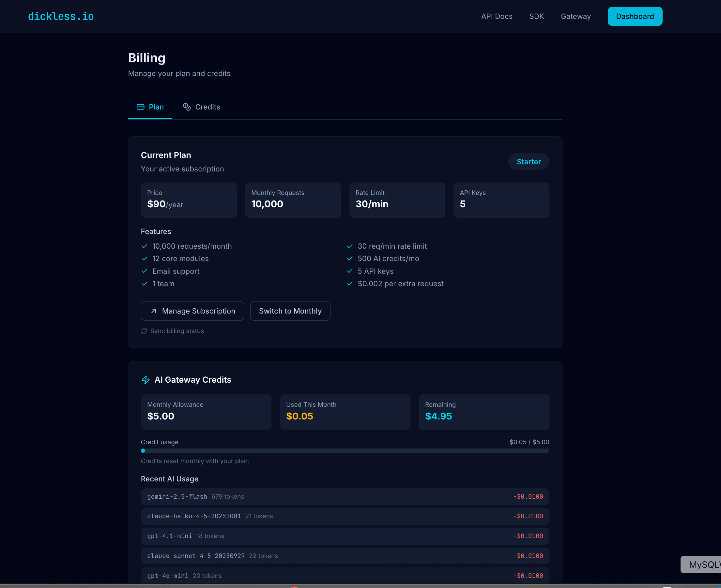Open the Gateway navigation item

click(575, 16)
